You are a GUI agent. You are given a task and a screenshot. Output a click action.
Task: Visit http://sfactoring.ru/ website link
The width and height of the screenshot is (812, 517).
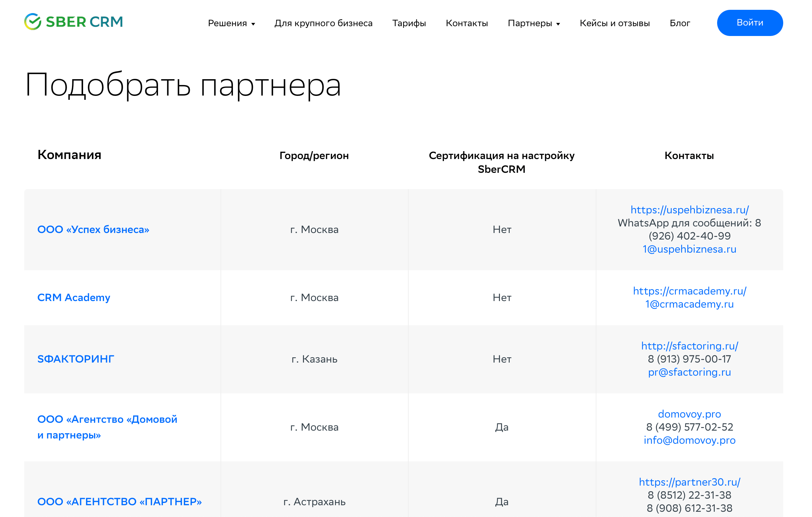click(x=689, y=346)
